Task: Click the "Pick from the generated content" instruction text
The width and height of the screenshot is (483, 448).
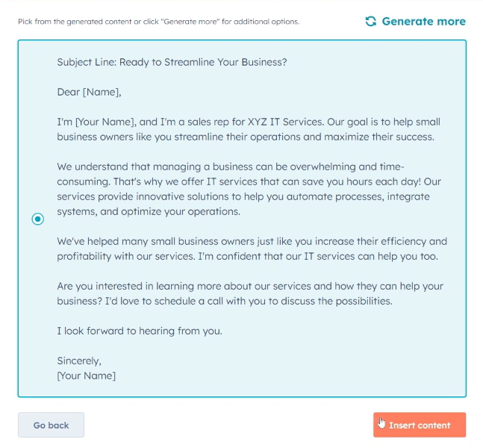Action: tap(158, 22)
